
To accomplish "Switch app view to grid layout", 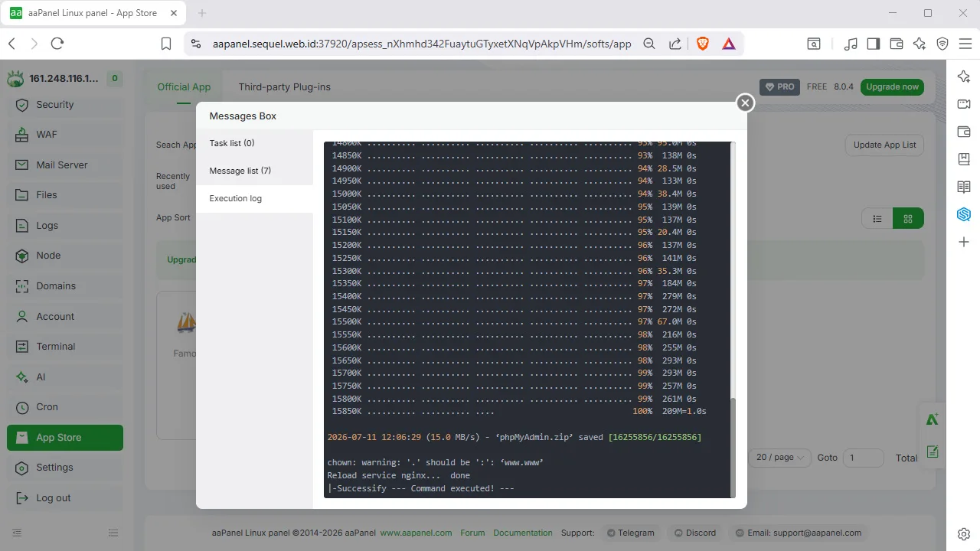I will point(908,219).
